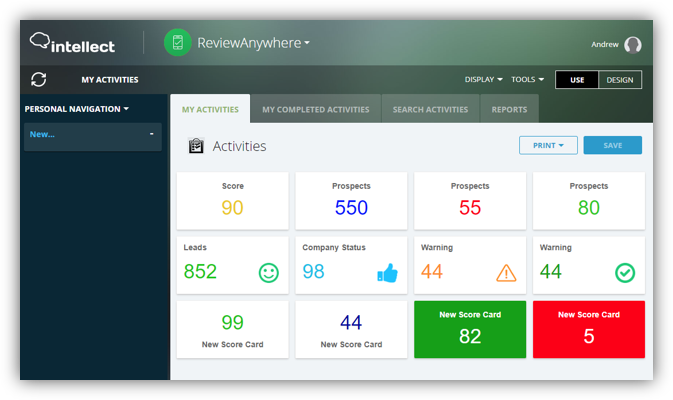
Task: Click the green ReviewAnywhere app icon
Action: coord(177,43)
